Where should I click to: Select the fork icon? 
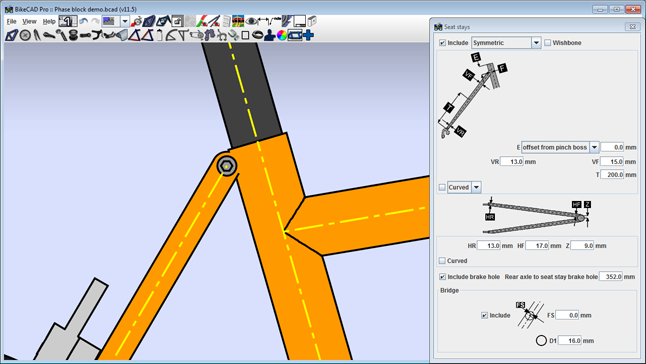point(37,35)
